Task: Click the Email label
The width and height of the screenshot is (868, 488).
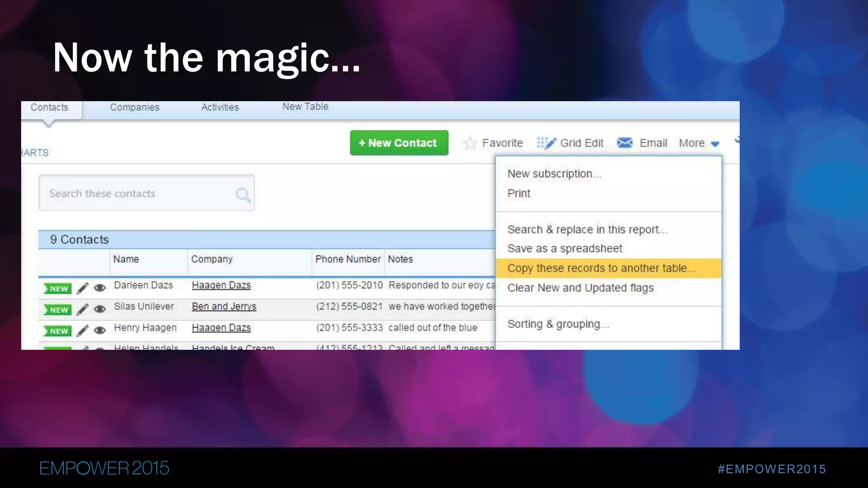Action: pyautogui.click(x=653, y=143)
